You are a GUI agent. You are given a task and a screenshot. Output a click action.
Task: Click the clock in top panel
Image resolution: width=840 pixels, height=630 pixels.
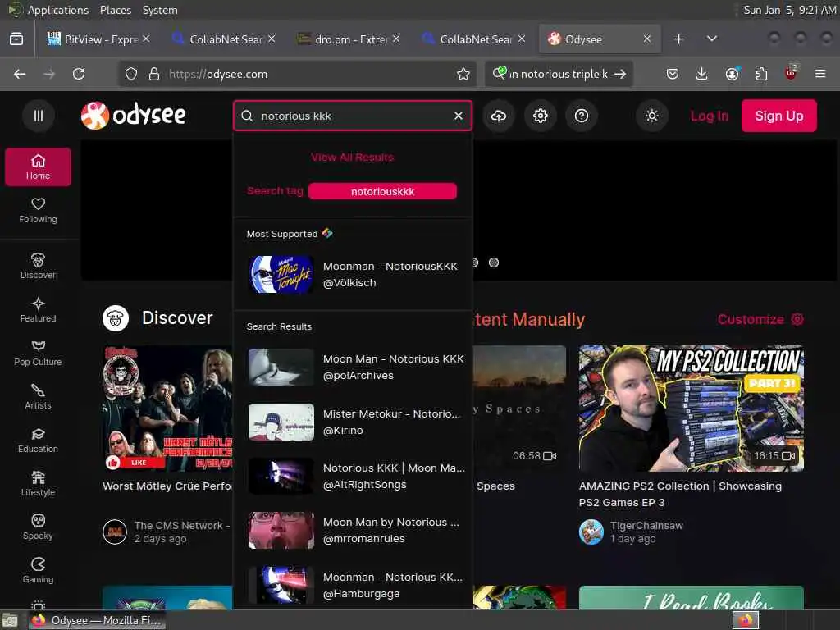pyautogui.click(x=790, y=10)
